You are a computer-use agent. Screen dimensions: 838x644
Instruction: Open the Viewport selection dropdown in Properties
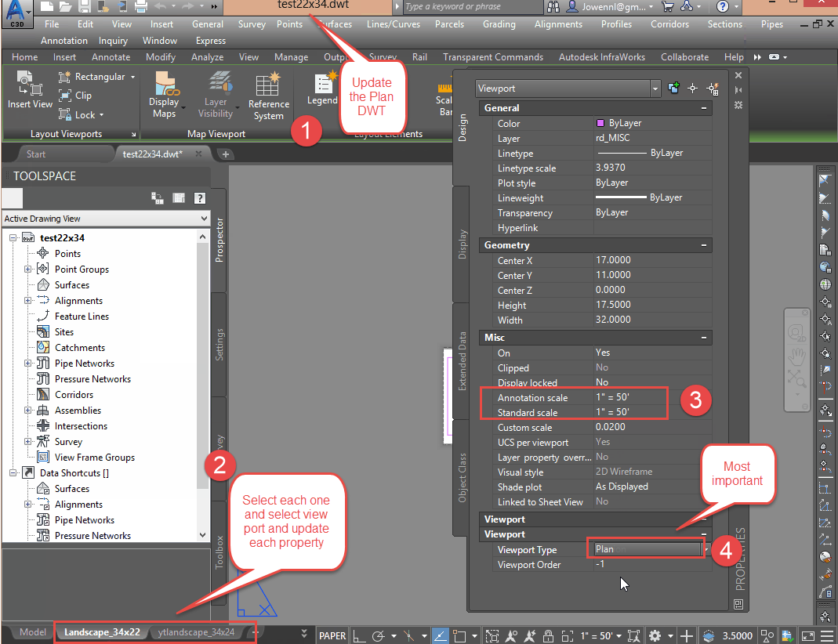pyautogui.click(x=657, y=89)
